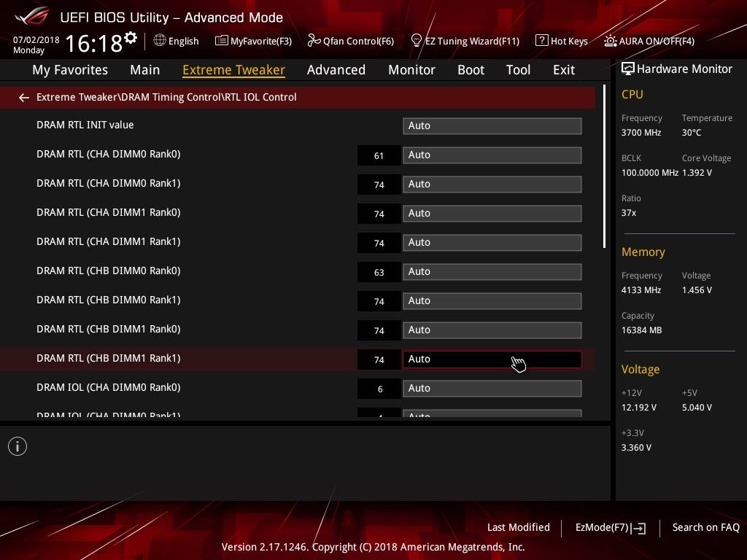Click CHA DIMM0 Rank0 RTL Auto field
The width and height of the screenshot is (747, 560).
coord(492,155)
